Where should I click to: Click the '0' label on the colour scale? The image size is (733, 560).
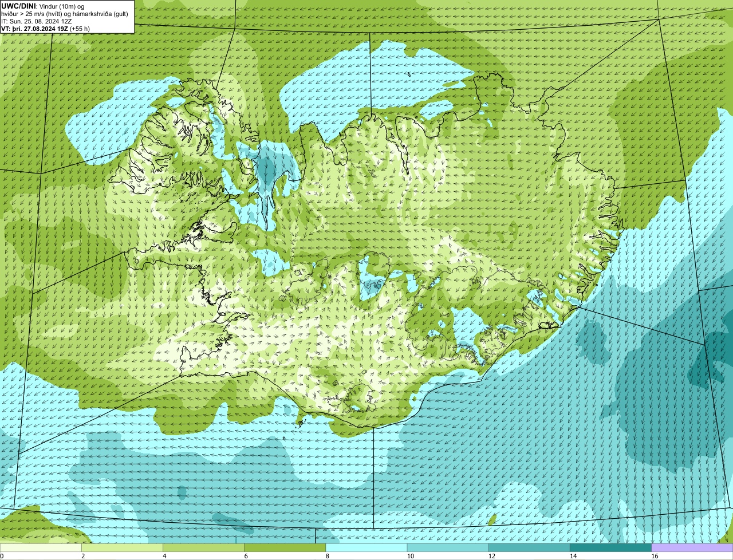(x=2, y=556)
